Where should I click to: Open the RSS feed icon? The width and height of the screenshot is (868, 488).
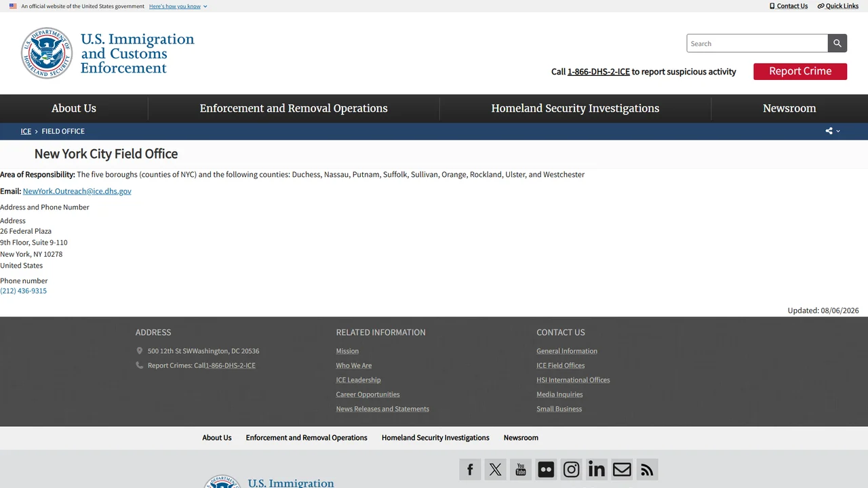click(648, 470)
